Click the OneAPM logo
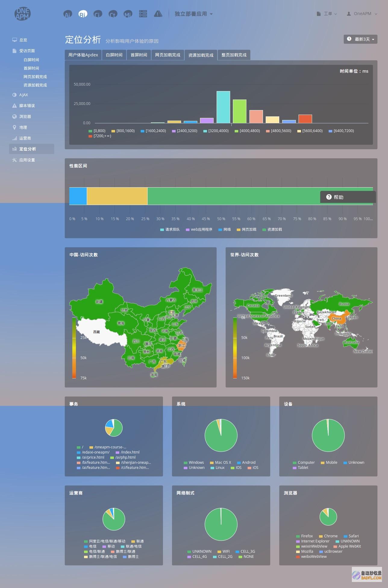 tap(23, 14)
